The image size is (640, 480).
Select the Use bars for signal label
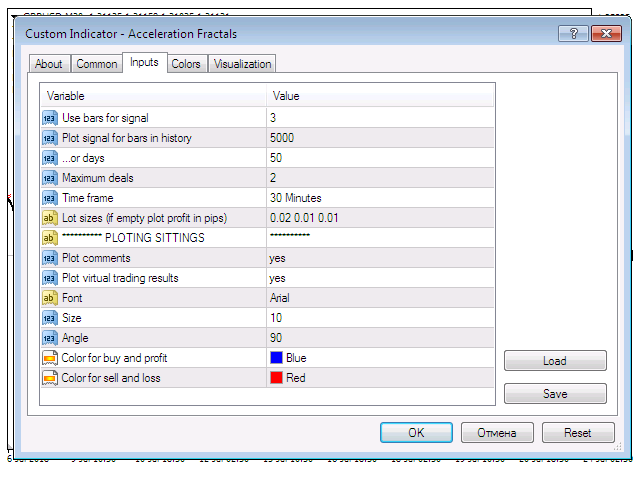click(x=105, y=118)
